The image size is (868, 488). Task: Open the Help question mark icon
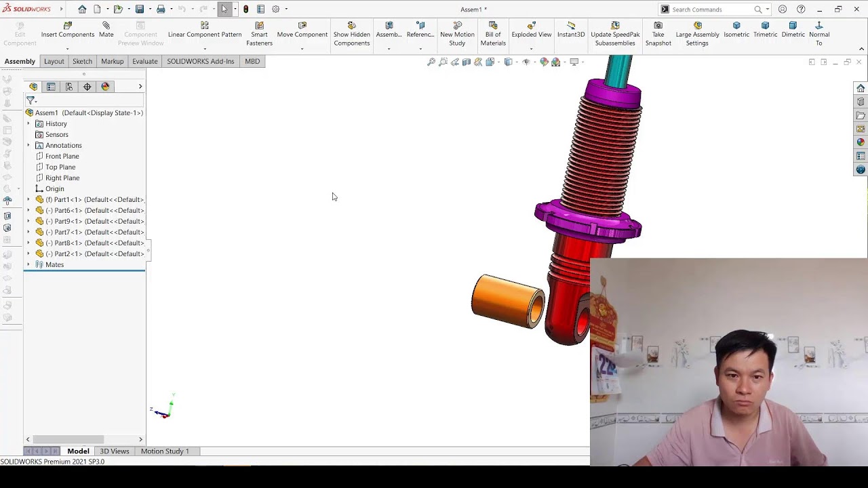(801, 9)
